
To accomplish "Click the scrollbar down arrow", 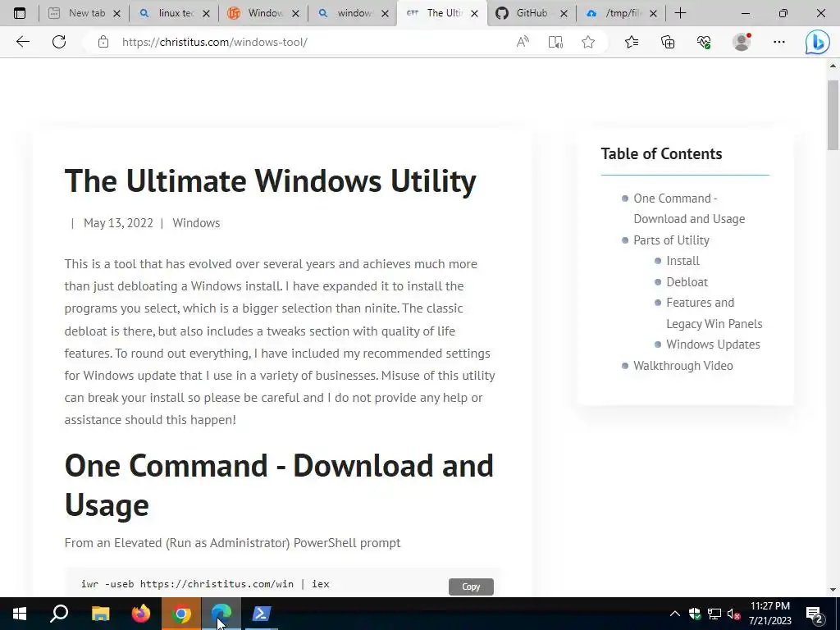I will tap(833, 590).
